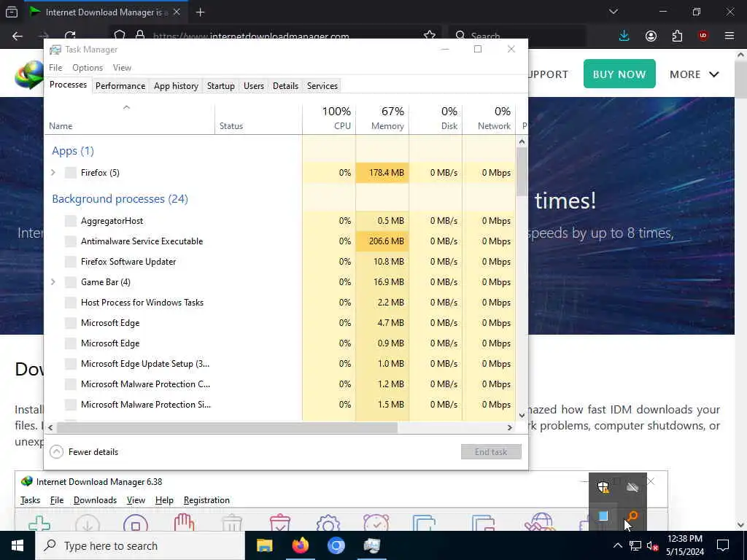Go back with Firefox back arrow

[x=18, y=36]
